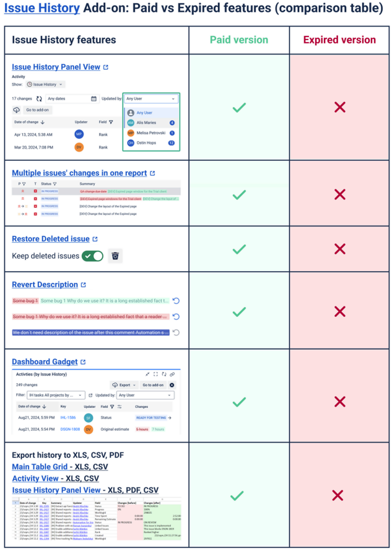Click Go to add-on button in panel view
Screen dimensions: 392x554
[x=38, y=110]
